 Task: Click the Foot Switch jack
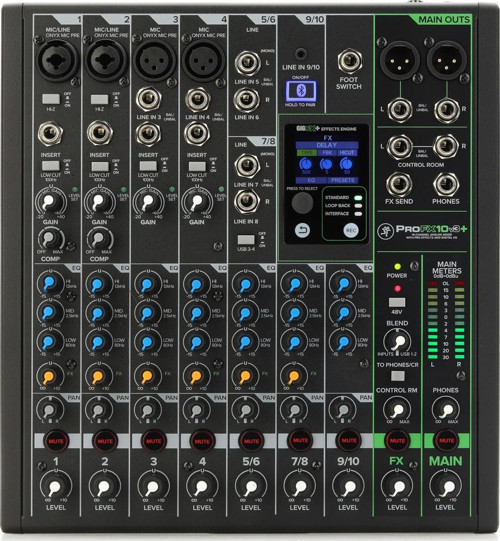(350, 62)
